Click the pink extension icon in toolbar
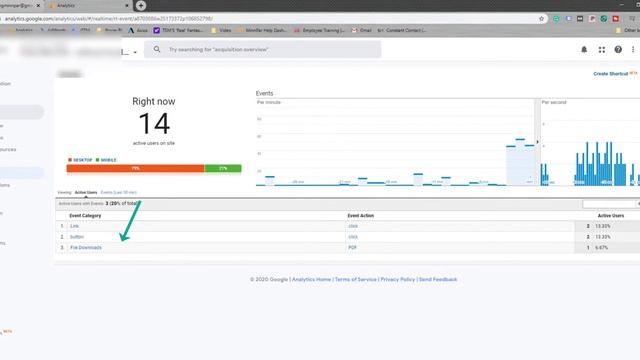This screenshot has width=640, height=360. pos(592,19)
